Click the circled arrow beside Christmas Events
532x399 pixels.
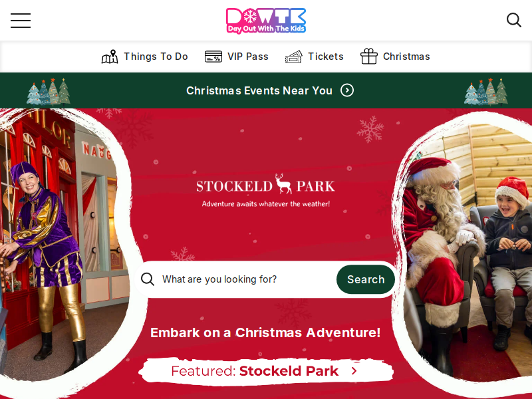pyautogui.click(x=347, y=90)
